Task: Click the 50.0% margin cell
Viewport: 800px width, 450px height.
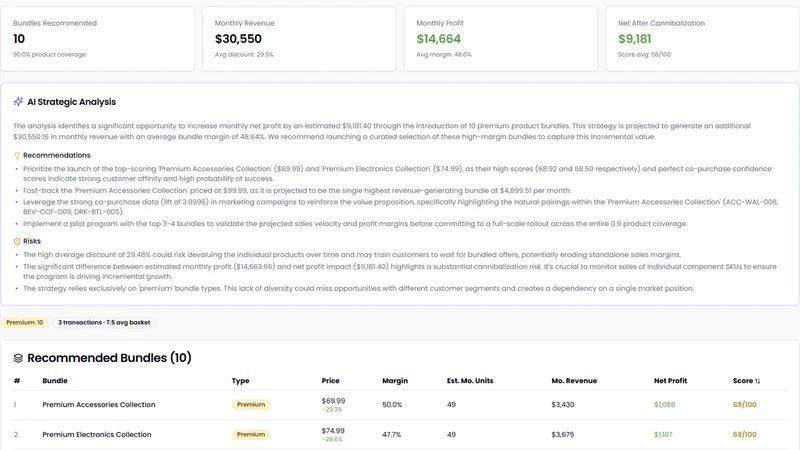Action: (x=392, y=405)
